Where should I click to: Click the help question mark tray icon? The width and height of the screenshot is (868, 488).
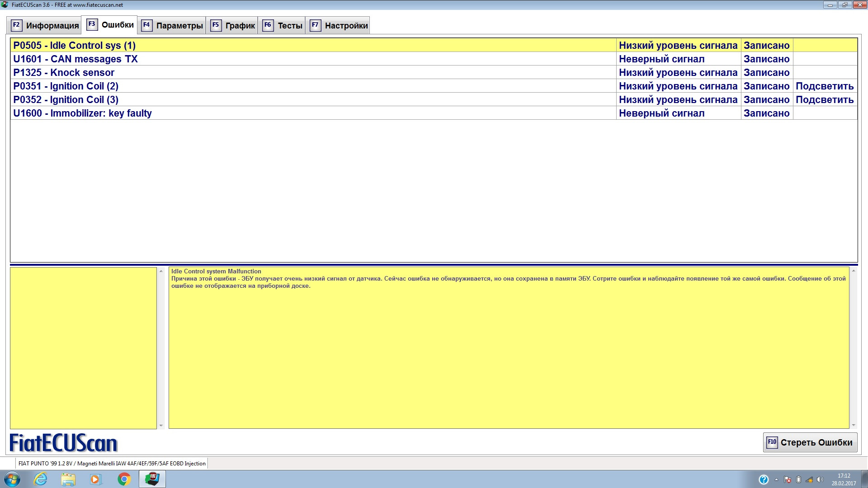764,479
